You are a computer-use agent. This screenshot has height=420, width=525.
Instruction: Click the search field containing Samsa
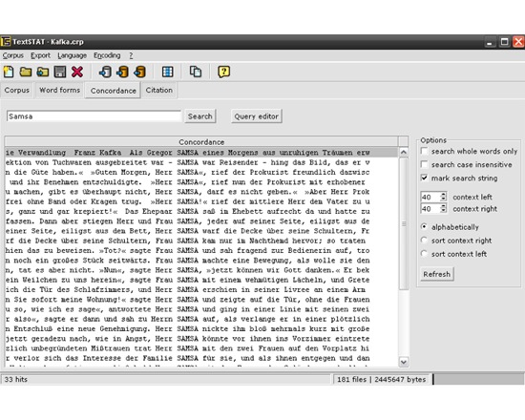pyautogui.click(x=94, y=116)
